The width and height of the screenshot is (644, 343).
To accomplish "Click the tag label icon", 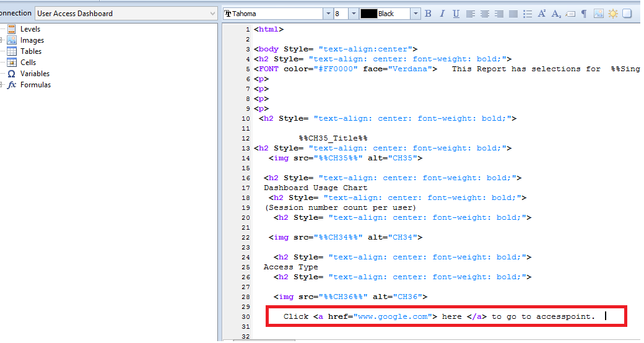I will pyautogui.click(x=570, y=14).
